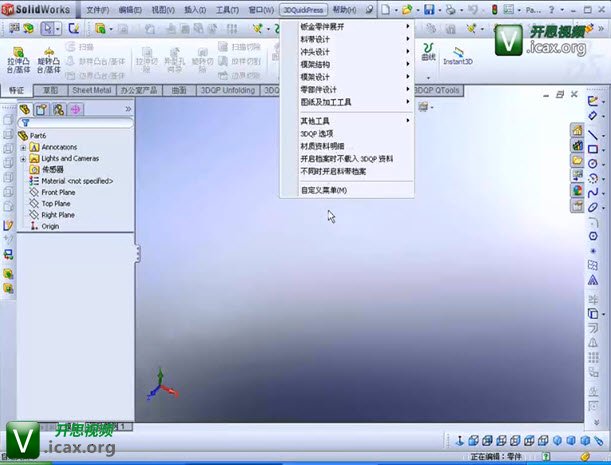Click the Spline sketch tool icon
The height and width of the screenshot is (465, 611).
[592, 193]
